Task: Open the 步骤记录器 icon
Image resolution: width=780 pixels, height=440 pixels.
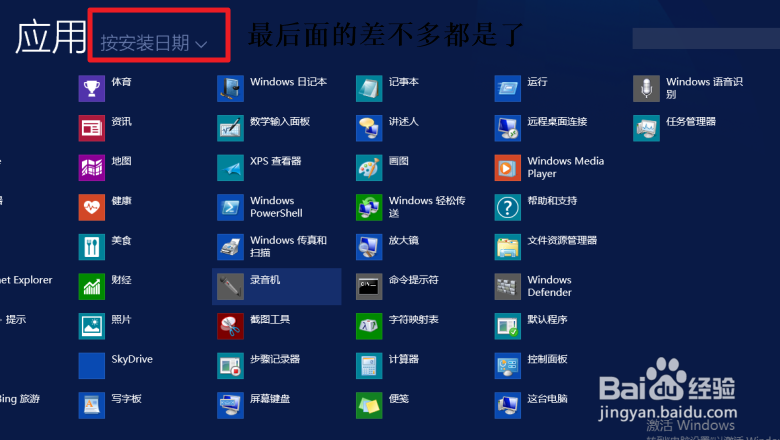Action: click(230, 365)
